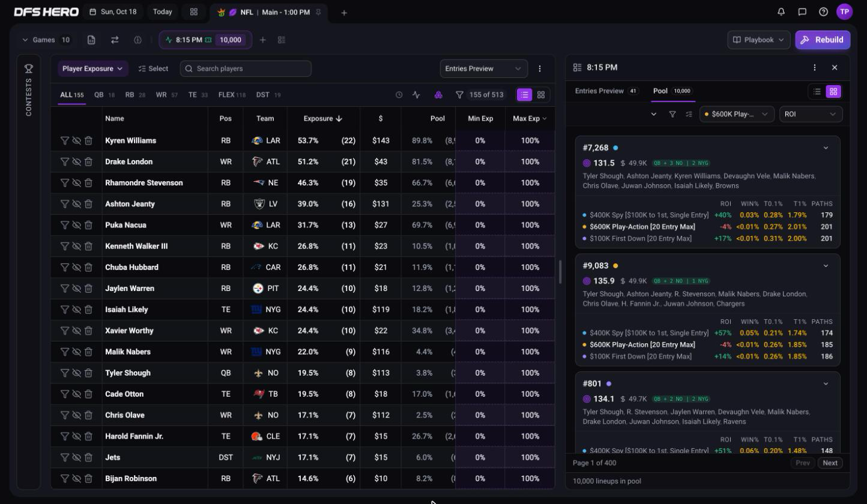Open the notifications bell icon
The height and width of the screenshot is (504, 867).
(x=781, y=11)
